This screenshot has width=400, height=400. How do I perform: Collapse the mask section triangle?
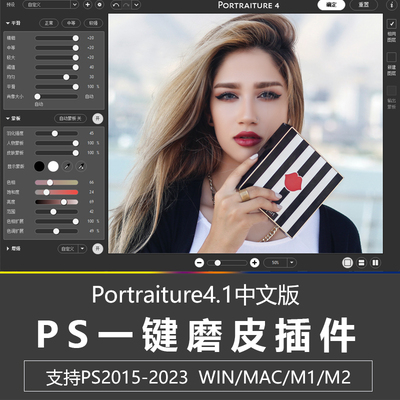coord(8,118)
